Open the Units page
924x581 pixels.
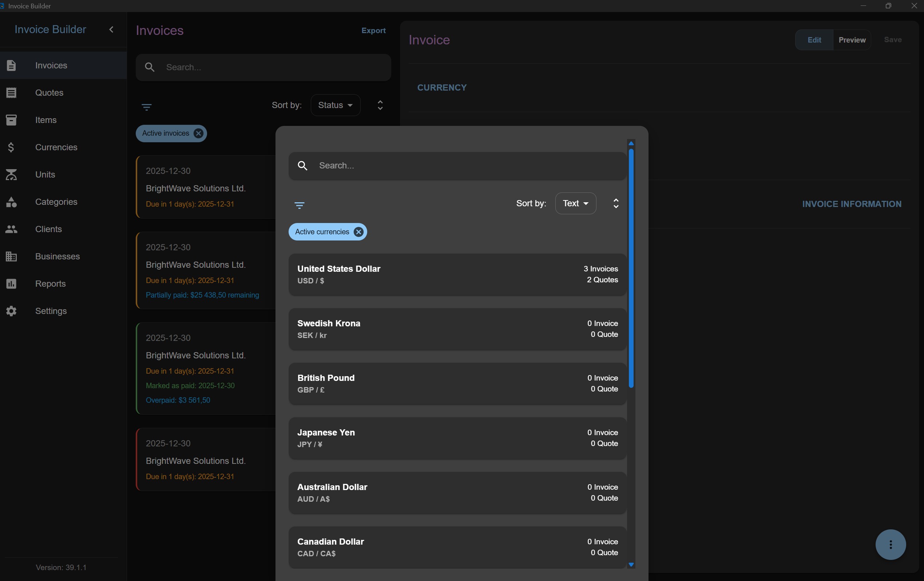point(63,175)
